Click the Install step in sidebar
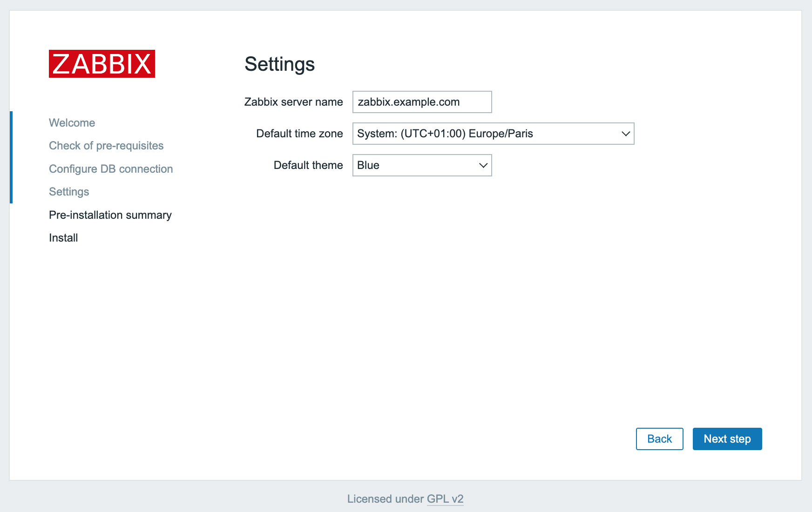 click(63, 238)
